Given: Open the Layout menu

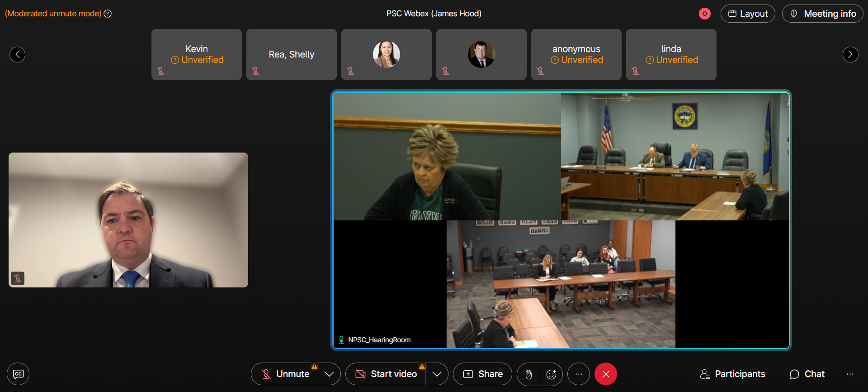Looking at the screenshot, I should tap(748, 14).
